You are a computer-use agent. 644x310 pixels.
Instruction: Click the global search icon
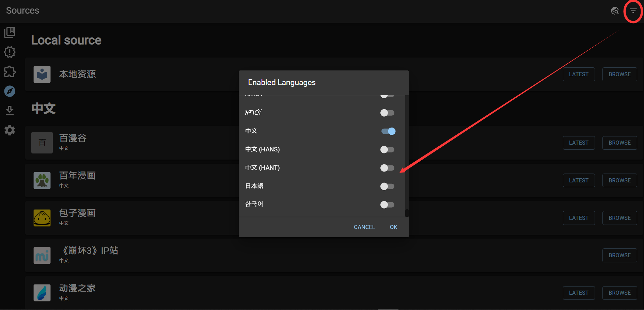615,11
